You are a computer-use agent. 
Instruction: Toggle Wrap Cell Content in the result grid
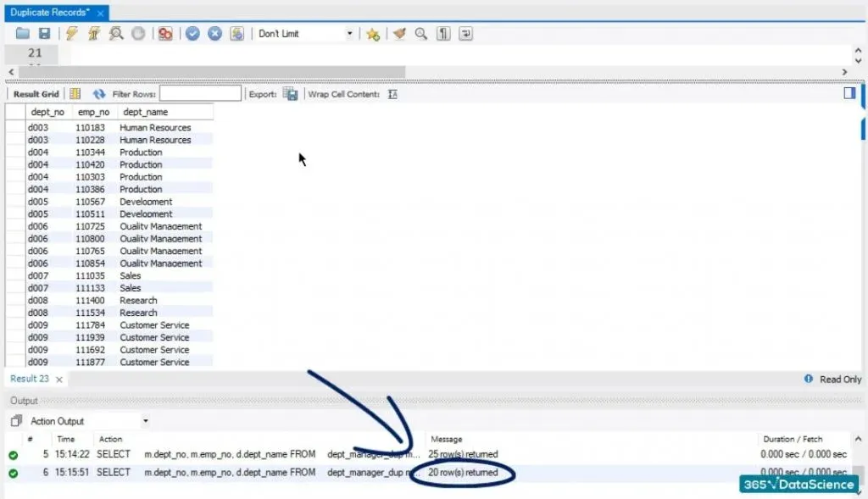pyautogui.click(x=392, y=94)
